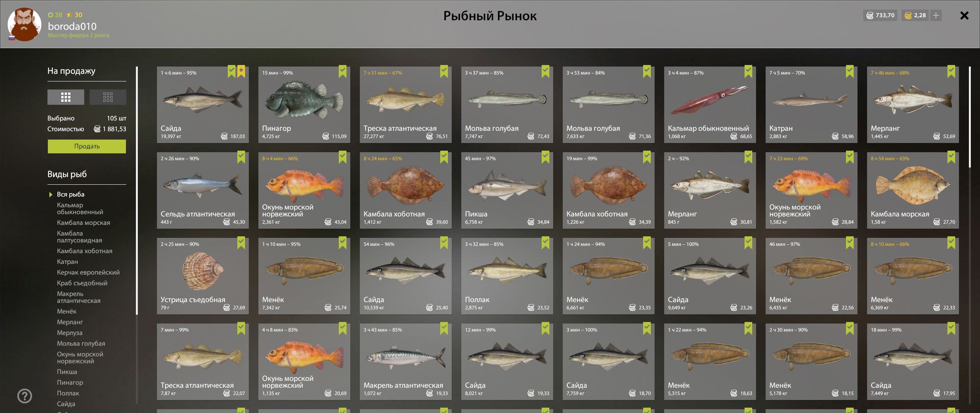Click the silver coins balance icon
Viewport: 980px width, 413px height.
[x=870, y=15]
